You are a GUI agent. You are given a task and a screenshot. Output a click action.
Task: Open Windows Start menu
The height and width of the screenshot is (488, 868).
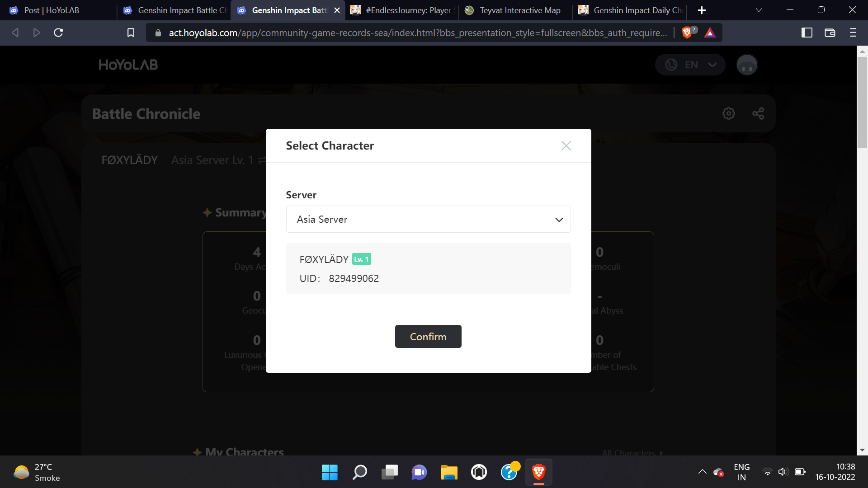click(330, 472)
